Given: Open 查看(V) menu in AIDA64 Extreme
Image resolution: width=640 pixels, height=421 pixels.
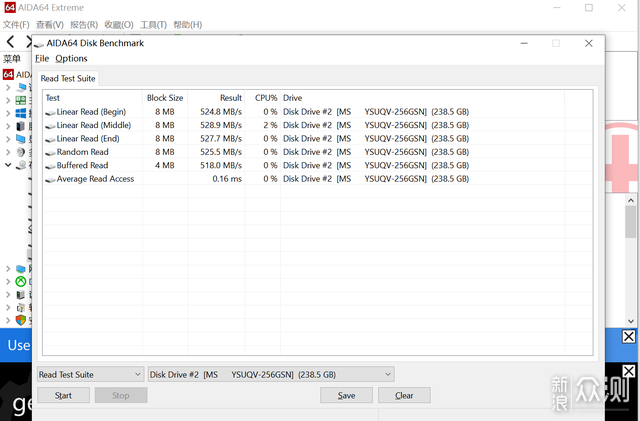Looking at the screenshot, I should [x=50, y=25].
